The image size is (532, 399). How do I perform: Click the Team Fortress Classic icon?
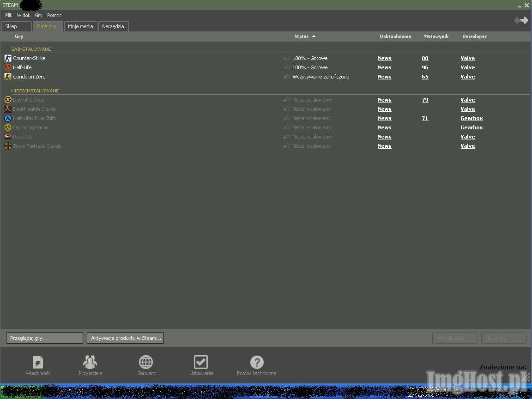[8, 146]
